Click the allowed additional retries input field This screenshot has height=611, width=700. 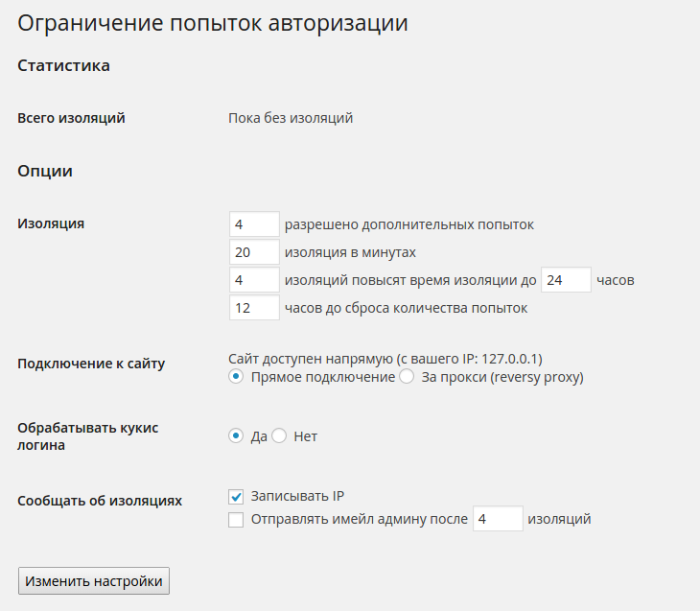click(x=254, y=224)
